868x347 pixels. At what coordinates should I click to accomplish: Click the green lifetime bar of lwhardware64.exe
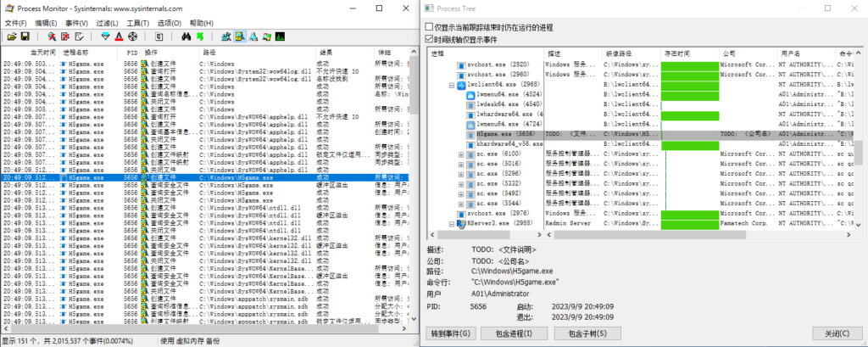(x=690, y=115)
